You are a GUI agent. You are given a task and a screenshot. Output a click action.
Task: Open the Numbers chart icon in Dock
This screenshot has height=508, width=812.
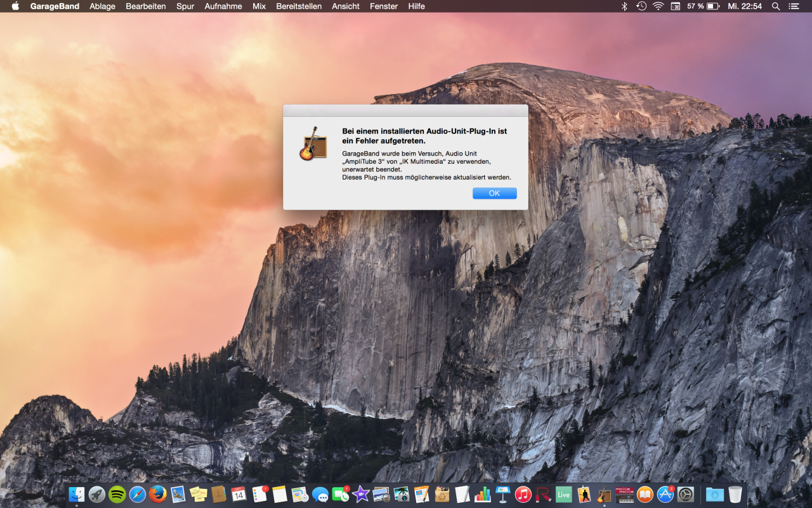(482, 494)
